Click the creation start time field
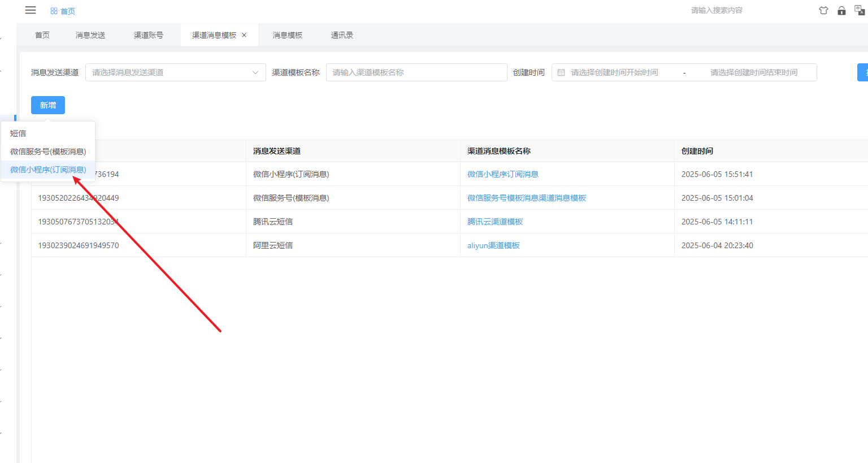 (614, 72)
